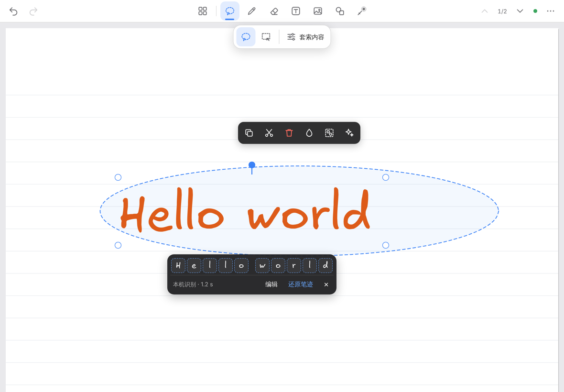The image size is (564, 392).
Task: Activate the Laser pointer tool
Action: tap(362, 11)
